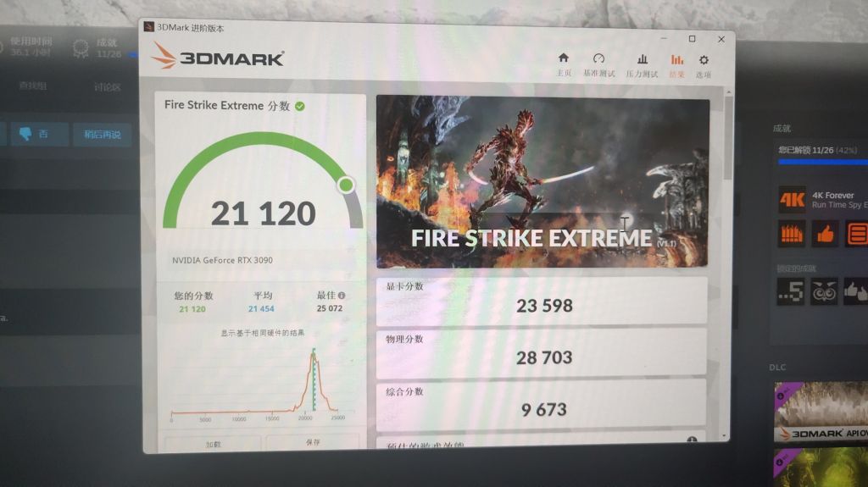The height and width of the screenshot is (487, 868).
Task: Click the green validation check mark
Action: pyautogui.click(x=300, y=106)
